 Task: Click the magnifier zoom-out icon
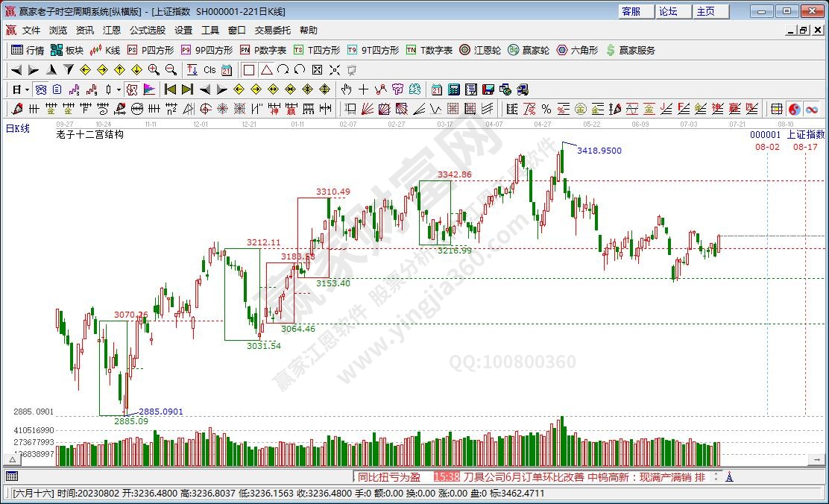pos(171,69)
